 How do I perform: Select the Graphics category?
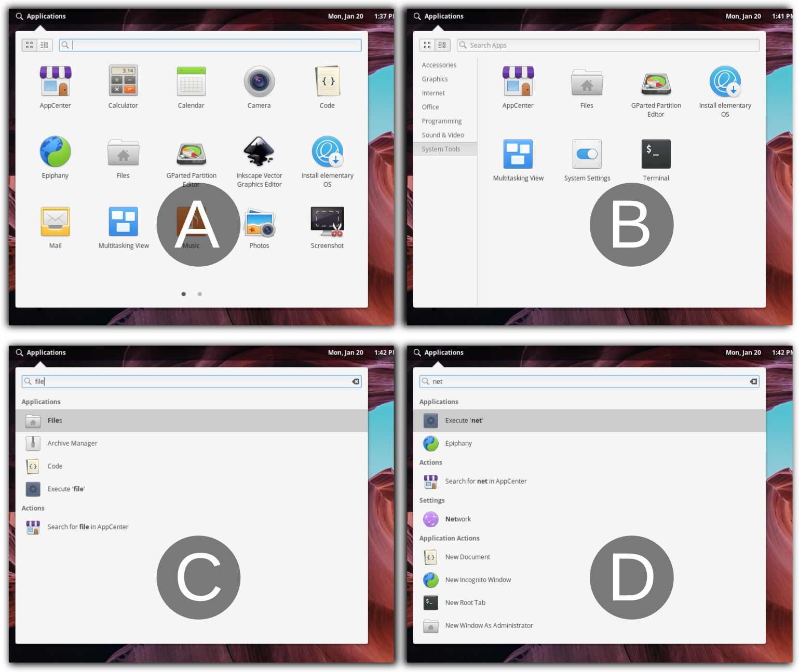click(435, 79)
